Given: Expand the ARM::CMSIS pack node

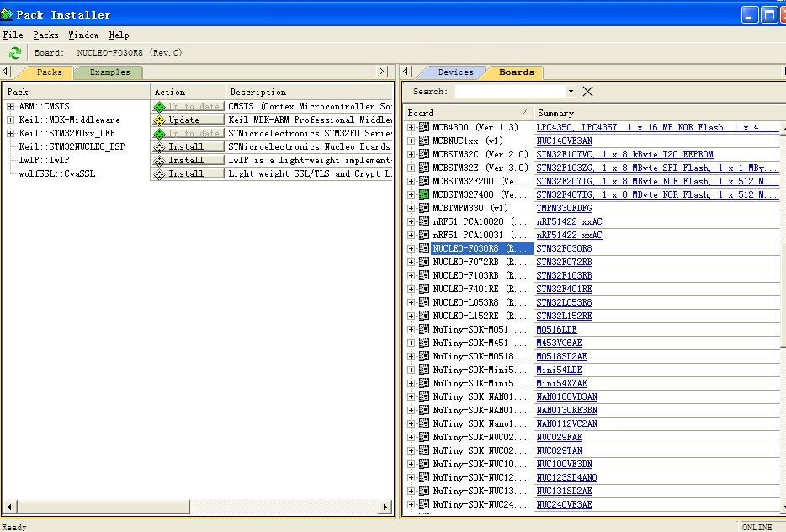Looking at the screenshot, I should coord(11,106).
